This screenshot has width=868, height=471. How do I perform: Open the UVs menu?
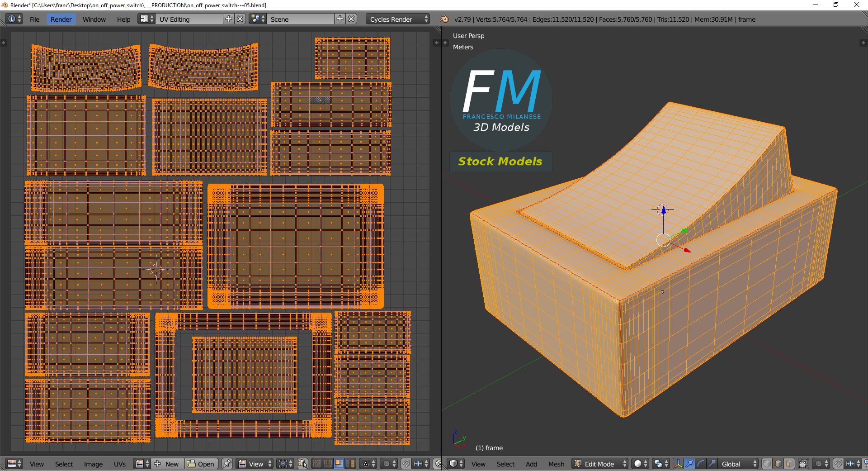(x=120, y=464)
